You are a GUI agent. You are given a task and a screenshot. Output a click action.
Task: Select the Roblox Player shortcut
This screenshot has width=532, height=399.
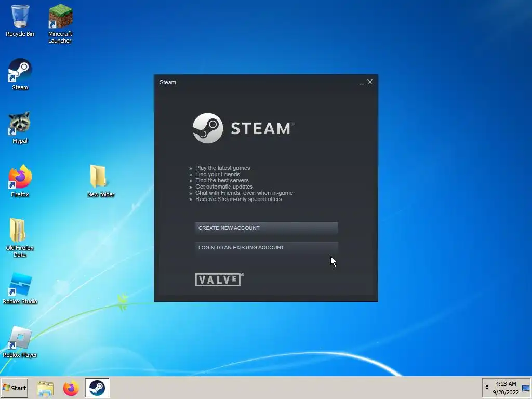coord(20,341)
